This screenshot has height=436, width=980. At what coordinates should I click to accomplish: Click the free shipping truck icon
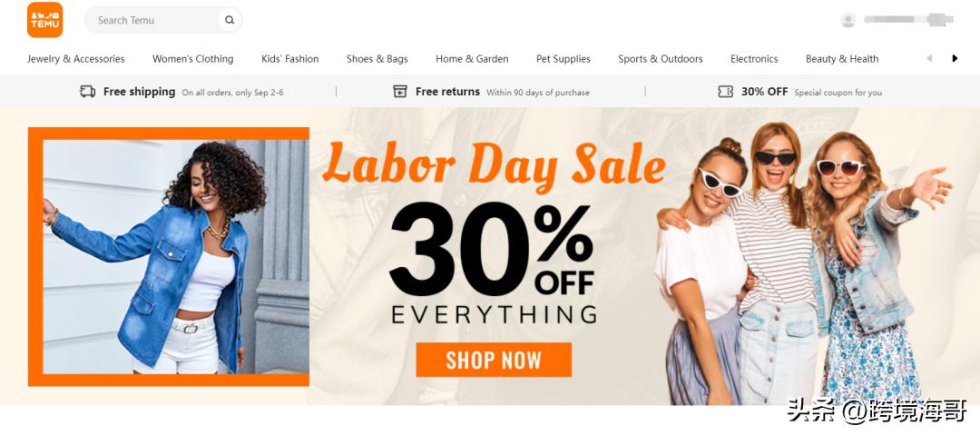click(x=87, y=92)
